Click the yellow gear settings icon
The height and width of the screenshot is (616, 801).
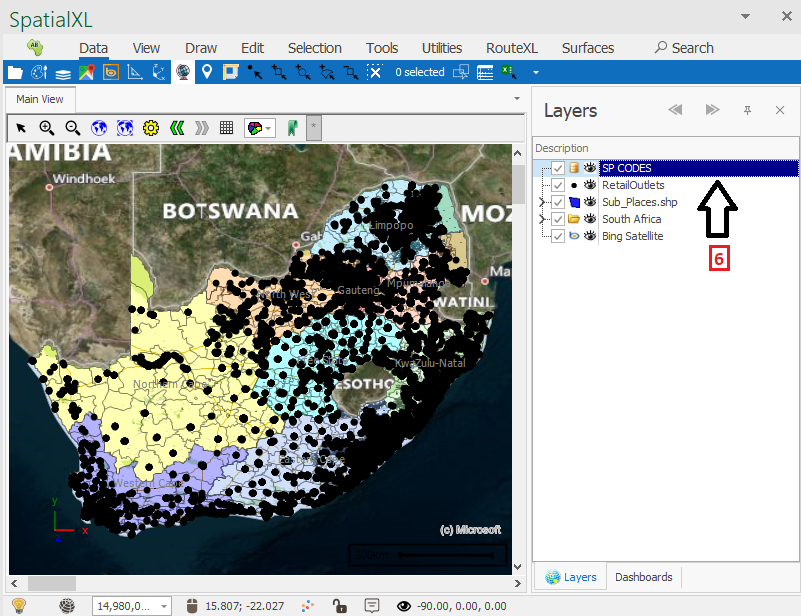pos(151,128)
